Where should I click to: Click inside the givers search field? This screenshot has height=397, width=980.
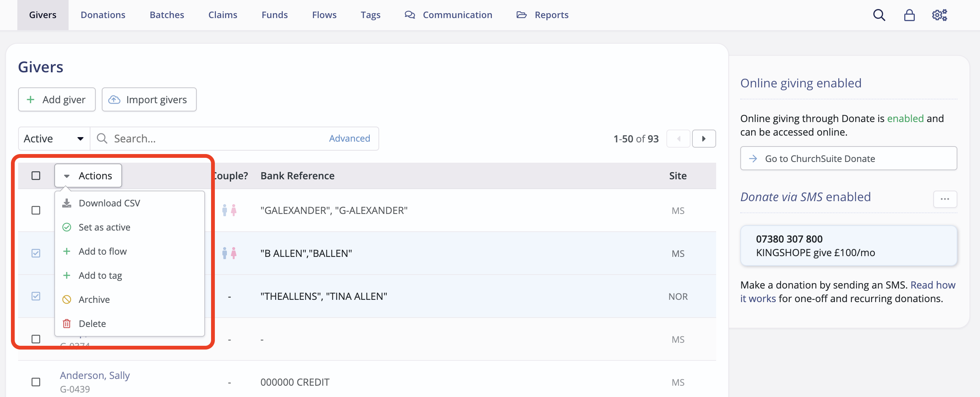[209, 138]
